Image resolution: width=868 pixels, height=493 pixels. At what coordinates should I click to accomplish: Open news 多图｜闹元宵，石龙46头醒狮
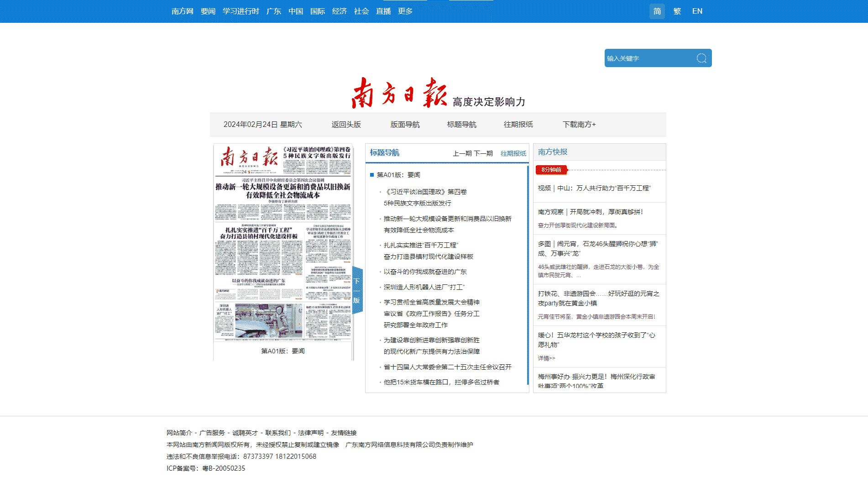(x=598, y=248)
